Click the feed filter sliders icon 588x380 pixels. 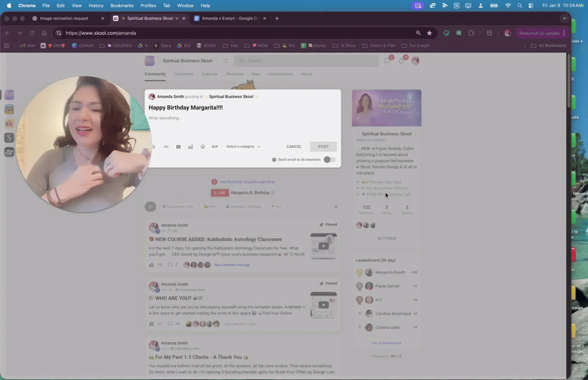(x=336, y=207)
